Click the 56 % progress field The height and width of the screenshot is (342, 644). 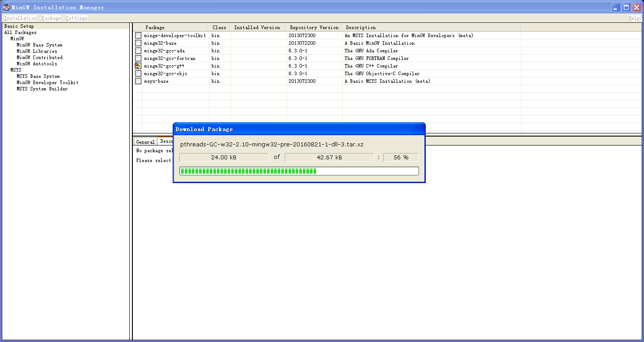pyautogui.click(x=401, y=157)
